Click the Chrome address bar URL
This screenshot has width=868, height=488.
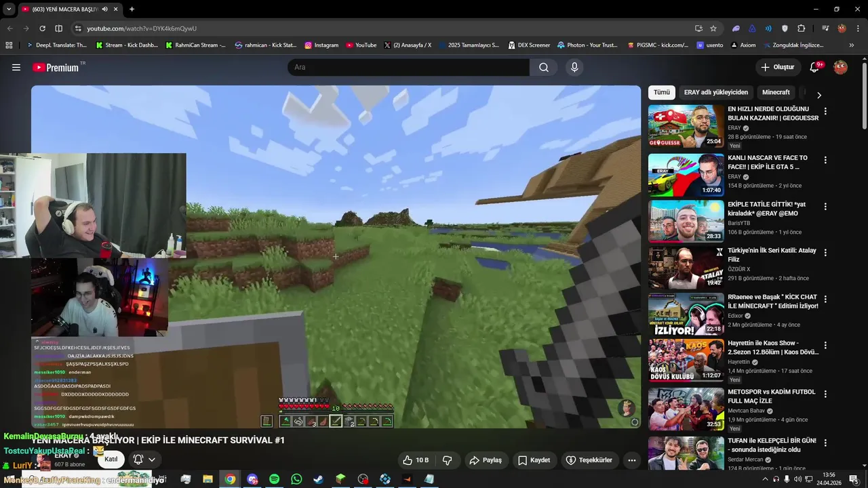point(142,28)
